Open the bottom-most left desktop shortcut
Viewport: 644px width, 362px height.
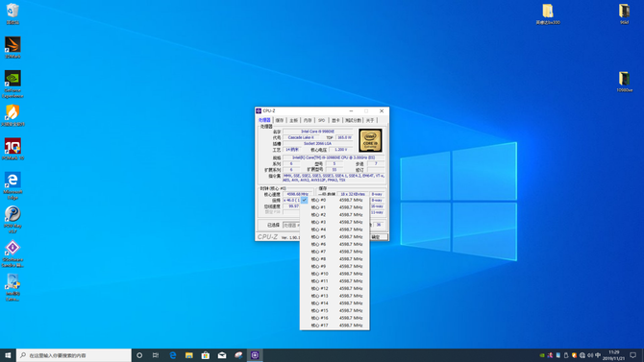pos(12,287)
